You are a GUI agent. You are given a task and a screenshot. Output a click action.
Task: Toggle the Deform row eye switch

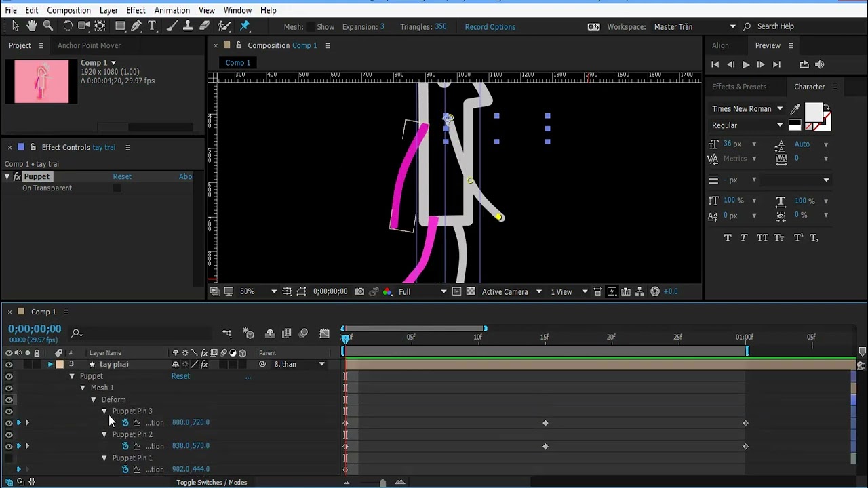pyautogui.click(x=9, y=400)
